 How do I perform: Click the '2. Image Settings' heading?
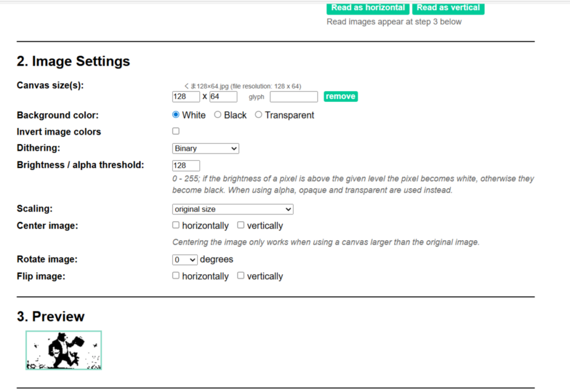[x=73, y=61]
